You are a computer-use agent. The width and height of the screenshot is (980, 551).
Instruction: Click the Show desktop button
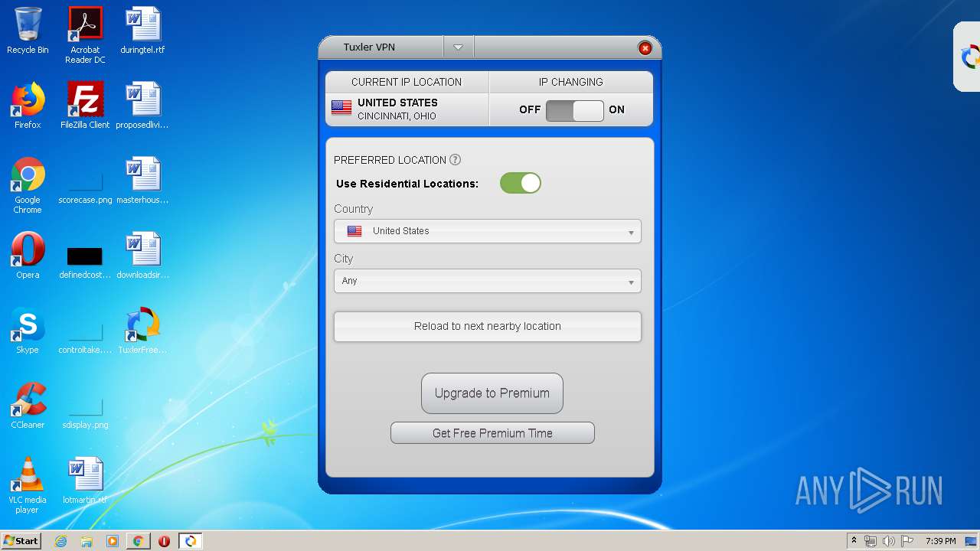coord(972,541)
